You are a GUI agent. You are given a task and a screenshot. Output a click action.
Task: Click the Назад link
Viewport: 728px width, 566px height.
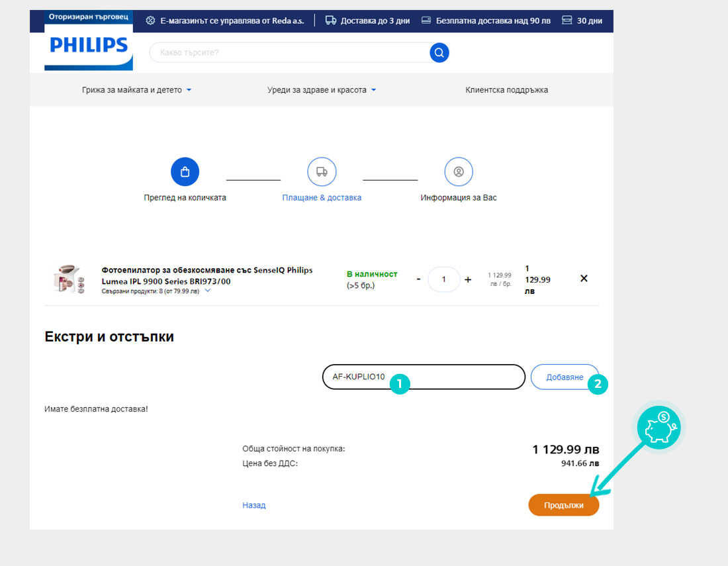click(x=254, y=505)
